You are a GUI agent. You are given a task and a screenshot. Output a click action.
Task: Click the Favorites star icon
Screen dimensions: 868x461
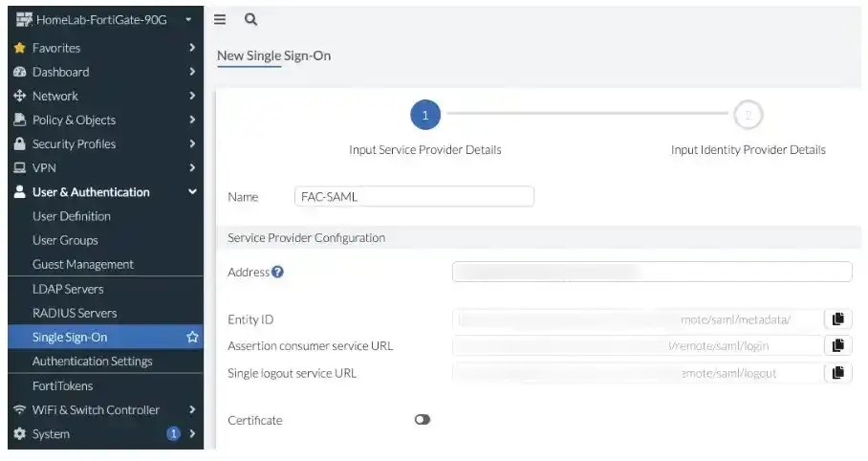(19, 48)
